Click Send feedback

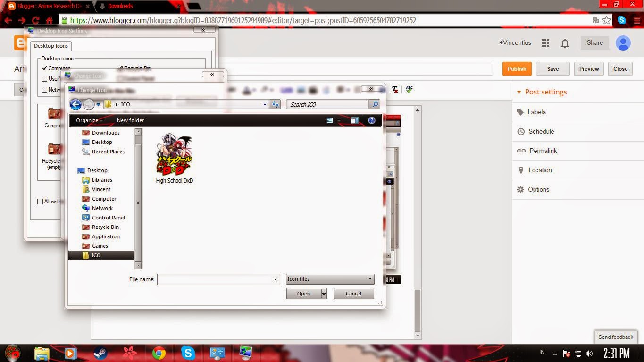click(616, 337)
